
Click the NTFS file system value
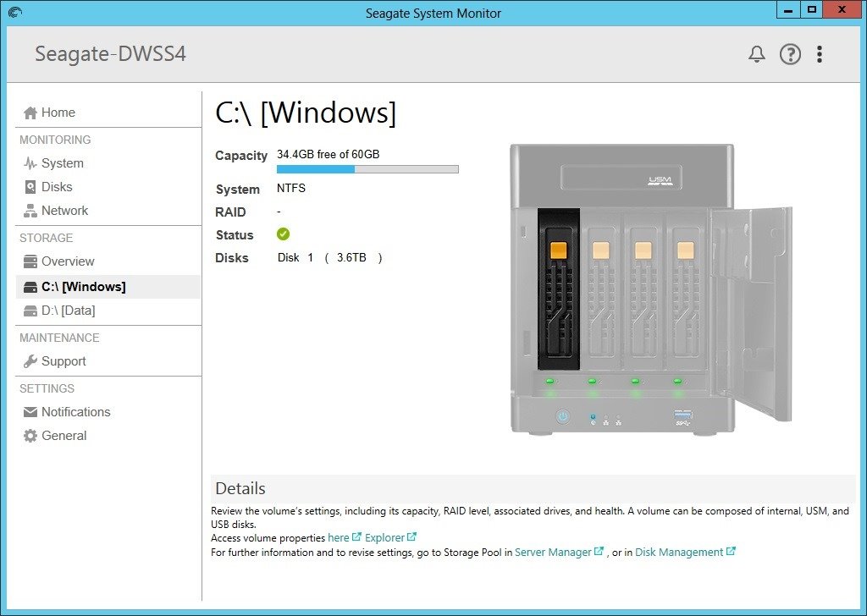point(291,188)
